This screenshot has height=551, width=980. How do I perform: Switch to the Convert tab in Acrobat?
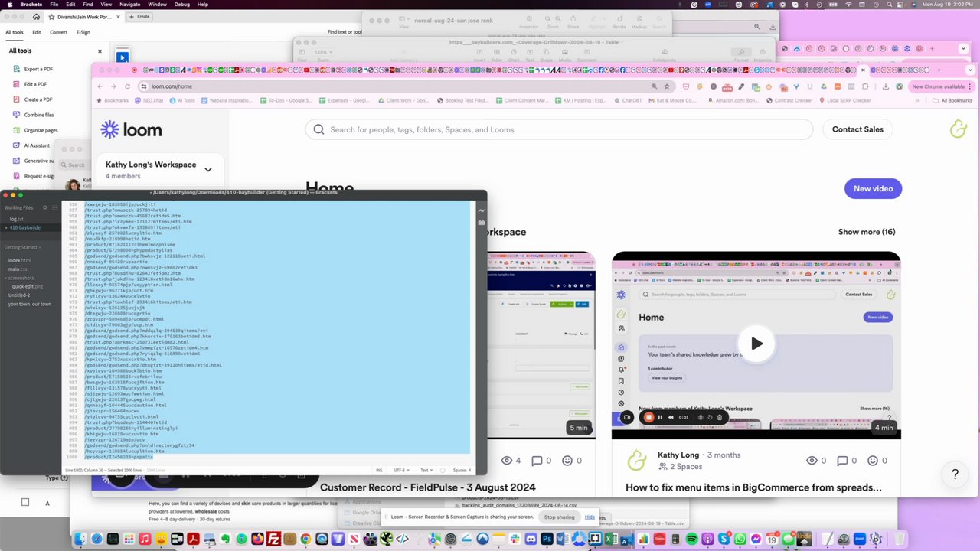(58, 32)
